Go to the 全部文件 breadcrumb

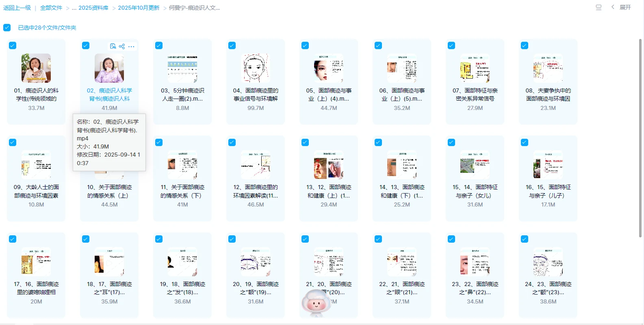click(x=51, y=8)
